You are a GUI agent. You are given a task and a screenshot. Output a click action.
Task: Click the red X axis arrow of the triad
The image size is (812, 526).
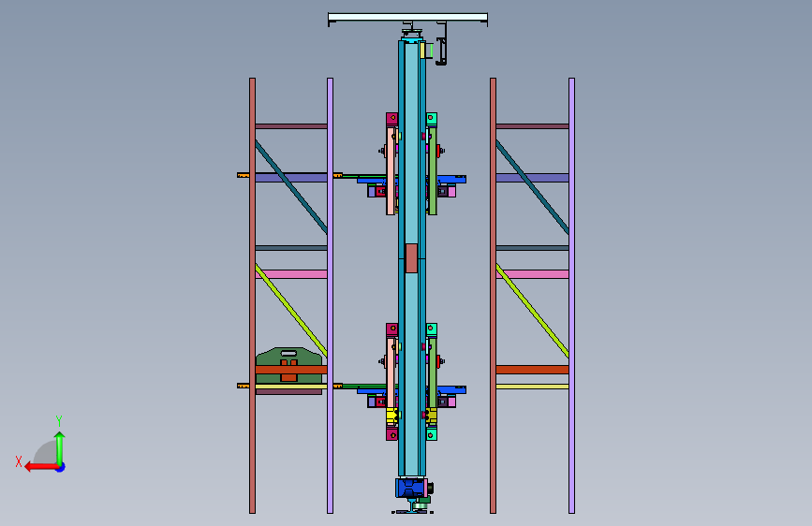point(40,467)
